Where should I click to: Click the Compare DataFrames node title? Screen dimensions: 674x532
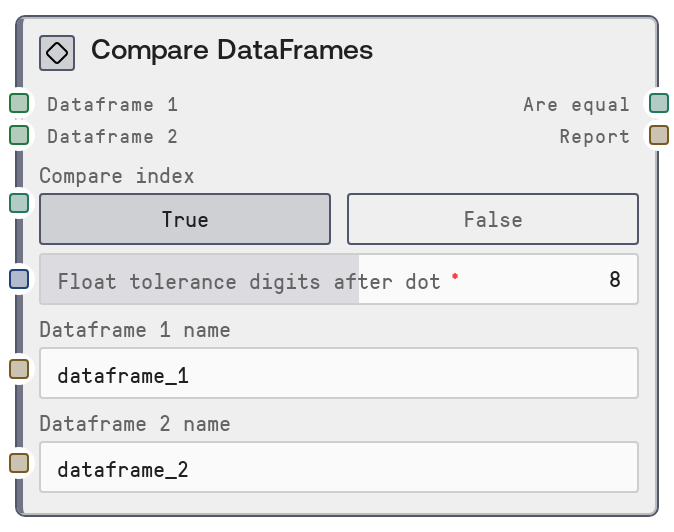coord(232,51)
